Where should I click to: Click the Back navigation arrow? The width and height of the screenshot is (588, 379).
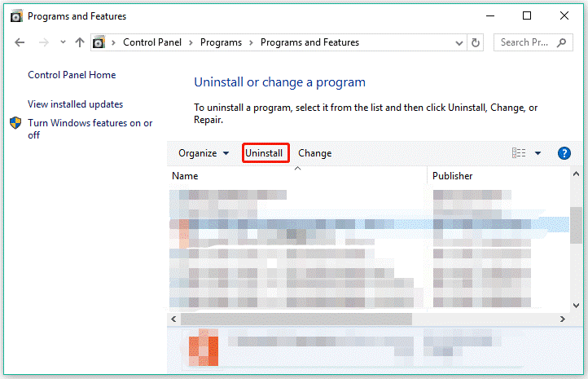tap(20, 42)
